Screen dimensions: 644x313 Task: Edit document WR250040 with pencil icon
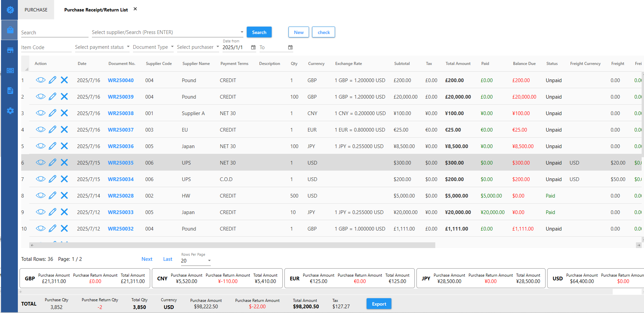coord(53,80)
